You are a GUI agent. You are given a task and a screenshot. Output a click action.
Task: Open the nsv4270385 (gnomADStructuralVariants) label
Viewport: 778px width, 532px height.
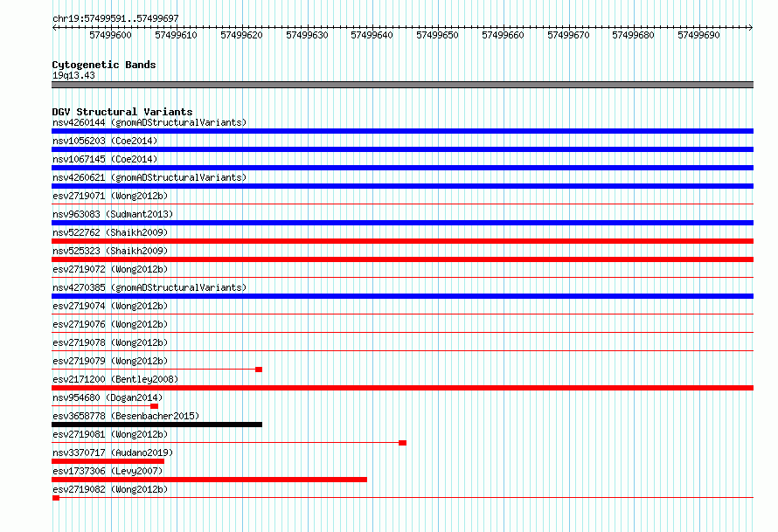[149, 287]
